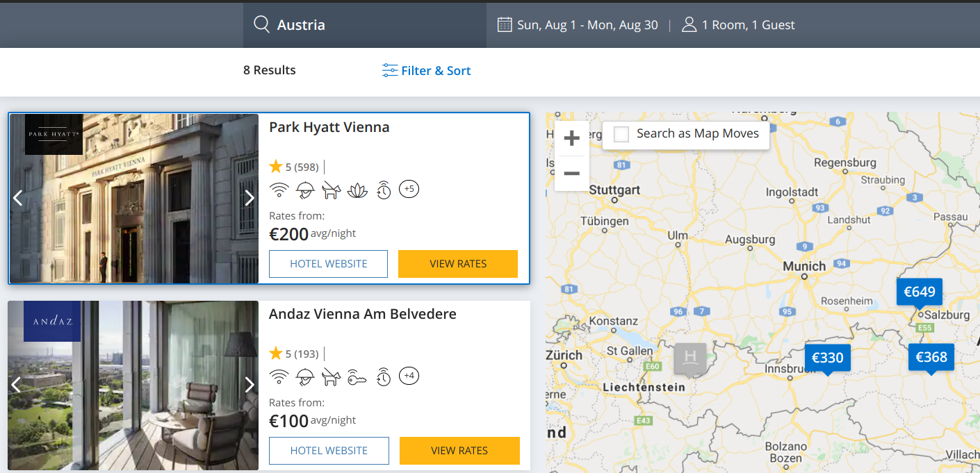
Task: Click Andaz Vienna digital key icon
Action: pos(357,376)
